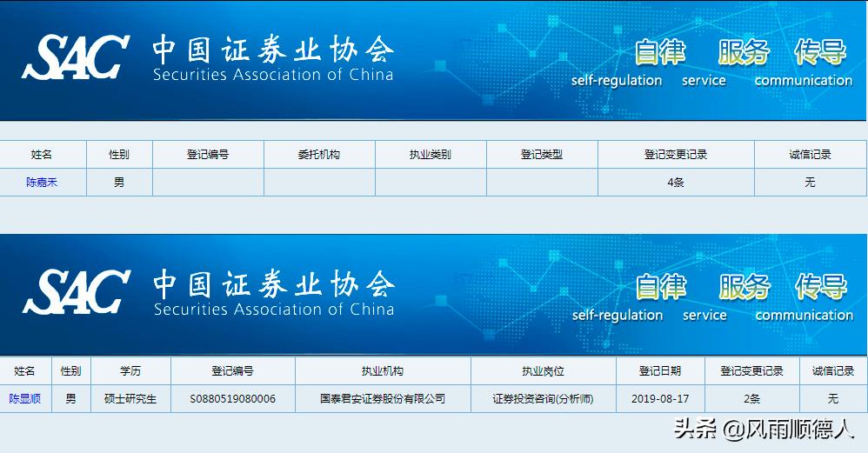Image resolution: width=868 pixels, height=453 pixels.
Task: Click 委托机构 column header in top table
Action: [x=319, y=154]
